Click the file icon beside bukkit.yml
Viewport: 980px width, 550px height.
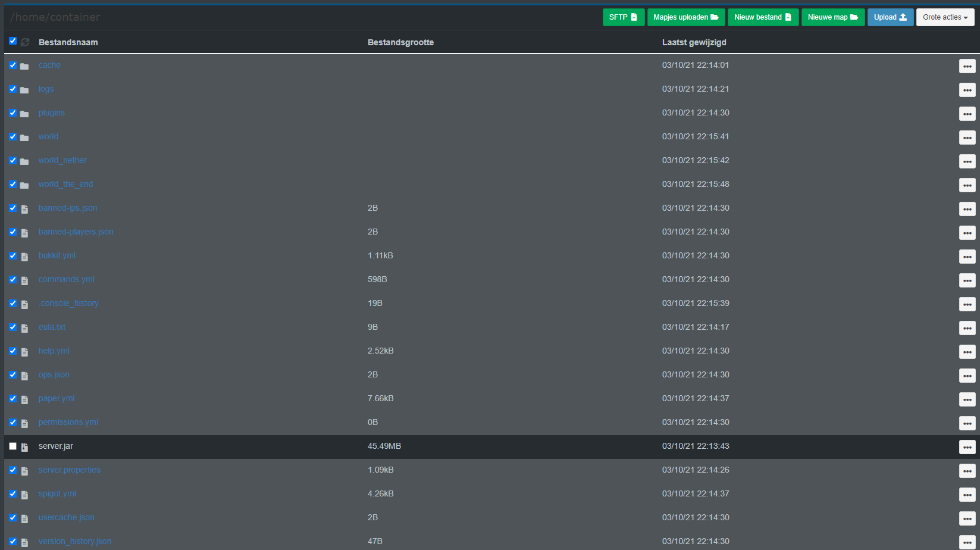[24, 257]
